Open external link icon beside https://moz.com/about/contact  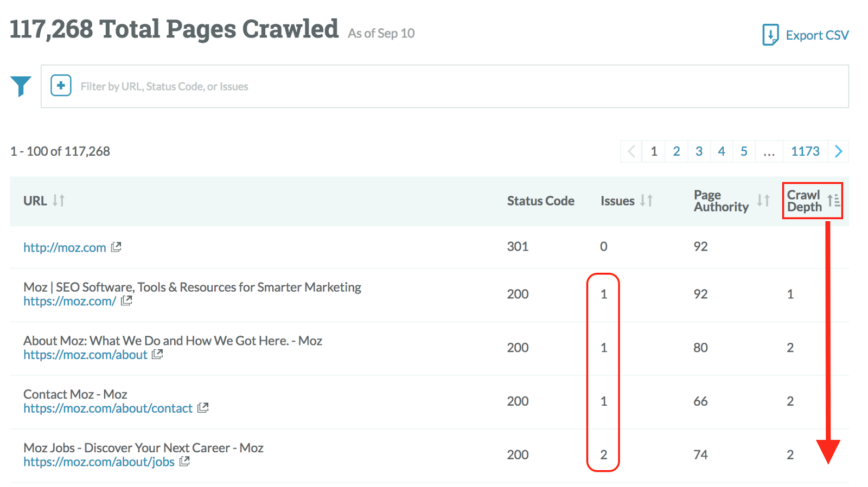coord(203,408)
